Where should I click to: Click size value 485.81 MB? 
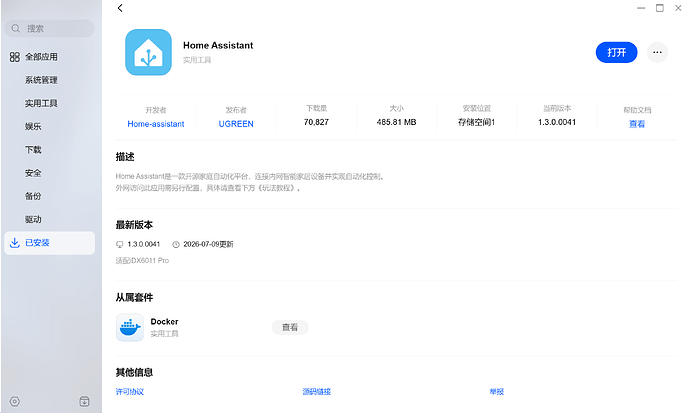point(396,122)
